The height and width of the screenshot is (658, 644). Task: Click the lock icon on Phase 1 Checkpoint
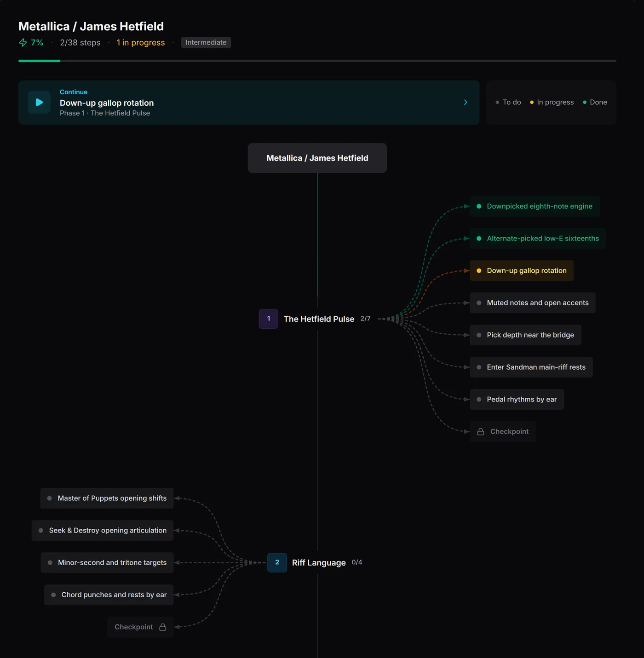coord(481,431)
